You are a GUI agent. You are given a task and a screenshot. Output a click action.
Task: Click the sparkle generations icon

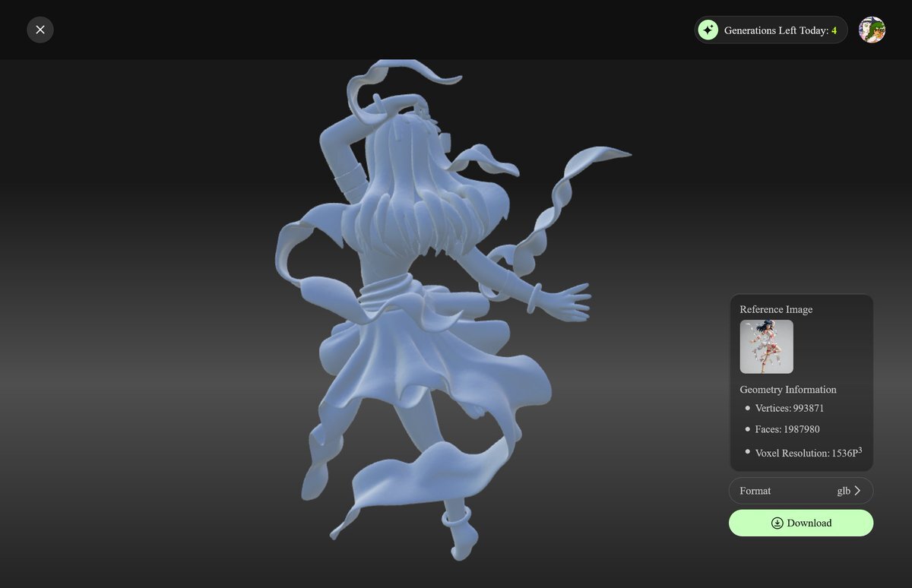click(x=708, y=30)
